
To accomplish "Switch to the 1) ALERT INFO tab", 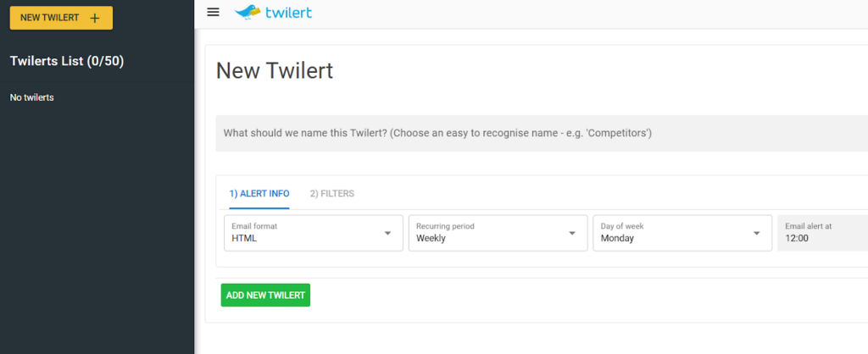I will click(x=259, y=194).
